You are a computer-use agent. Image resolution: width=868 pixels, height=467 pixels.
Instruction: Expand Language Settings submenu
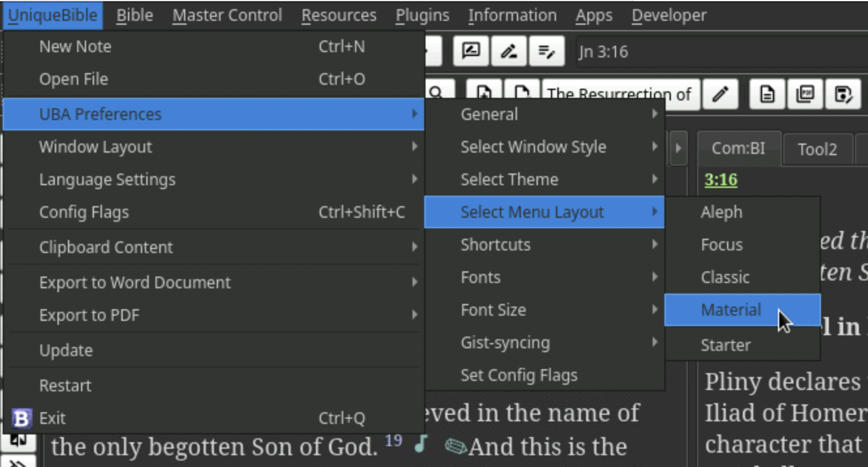214,180
